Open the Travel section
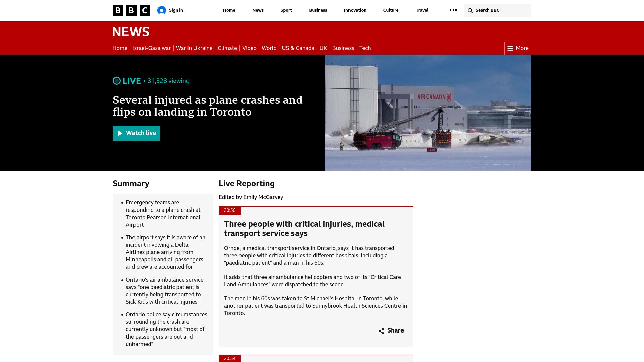644x362 pixels. point(422,10)
